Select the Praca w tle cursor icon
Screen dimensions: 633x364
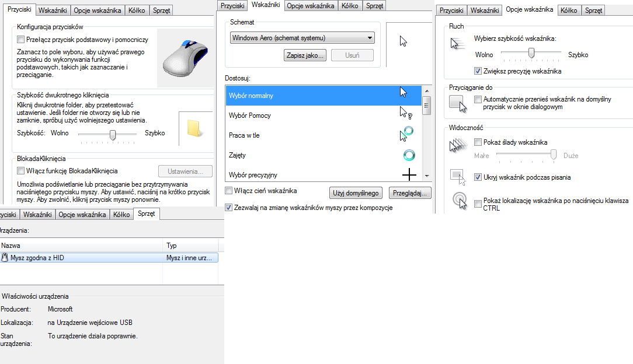pyautogui.click(x=406, y=134)
